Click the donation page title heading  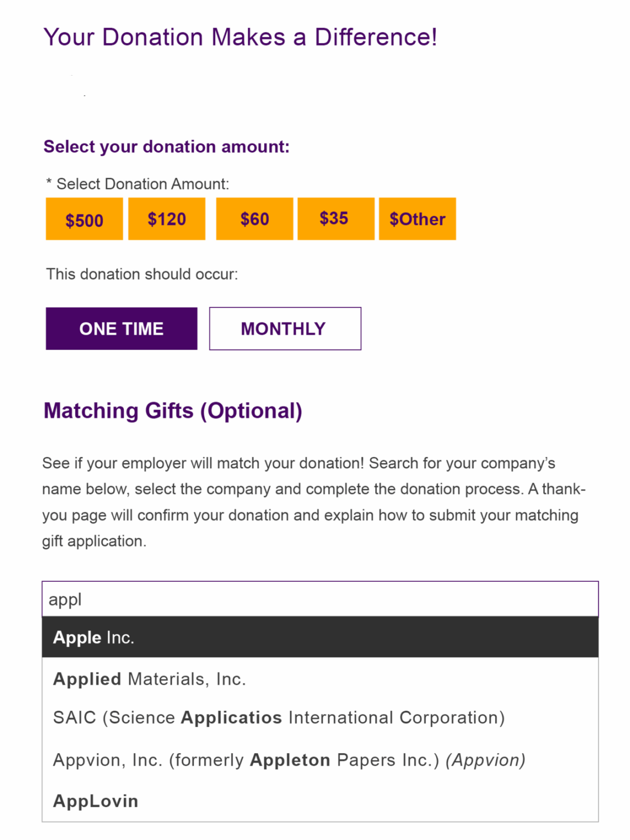coord(241,37)
